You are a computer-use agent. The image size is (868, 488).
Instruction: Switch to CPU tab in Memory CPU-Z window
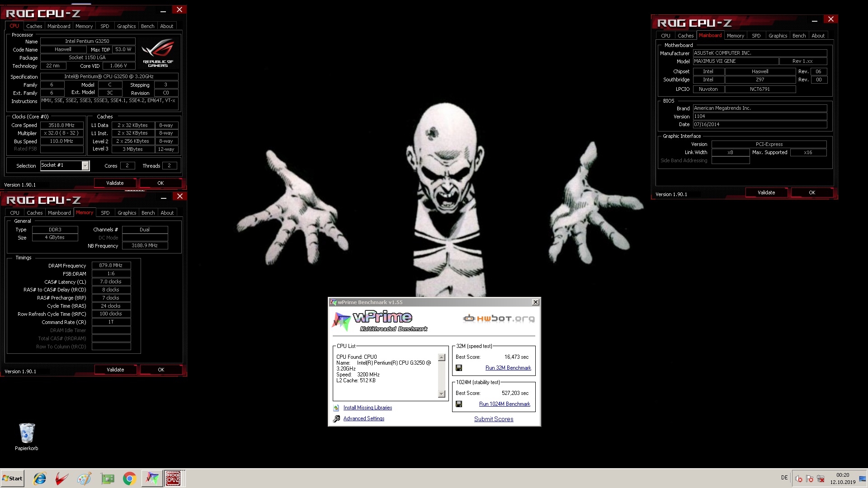pyautogui.click(x=14, y=213)
